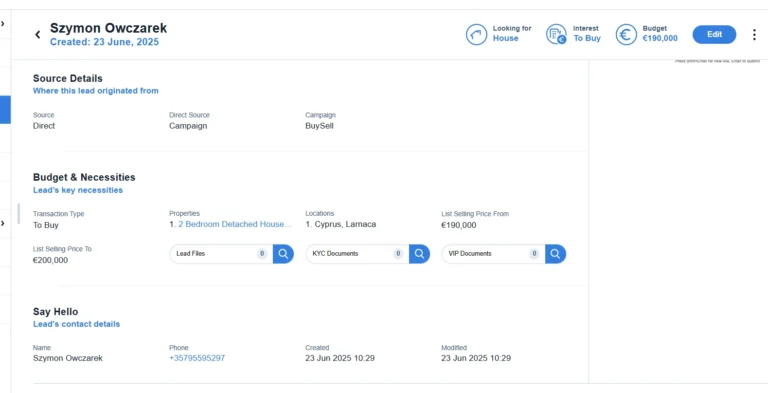Click the Edit button
The width and height of the screenshot is (768, 393).
(x=714, y=34)
